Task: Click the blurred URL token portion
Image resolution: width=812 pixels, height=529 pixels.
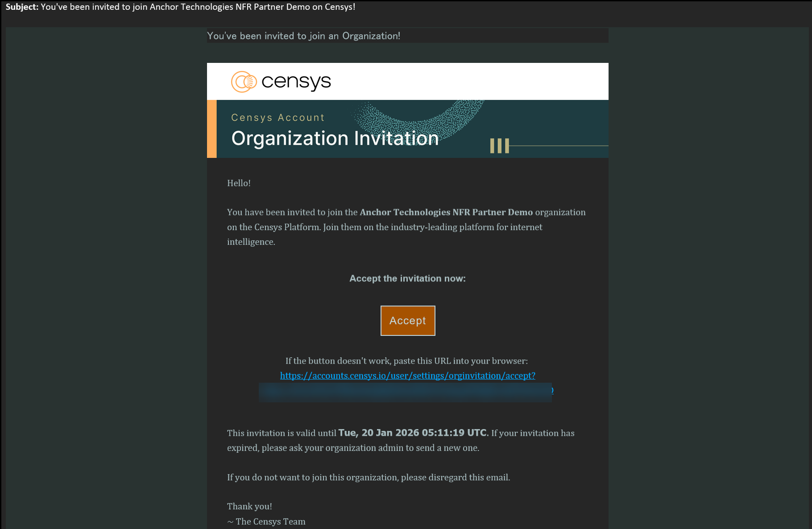Action: tap(405, 392)
